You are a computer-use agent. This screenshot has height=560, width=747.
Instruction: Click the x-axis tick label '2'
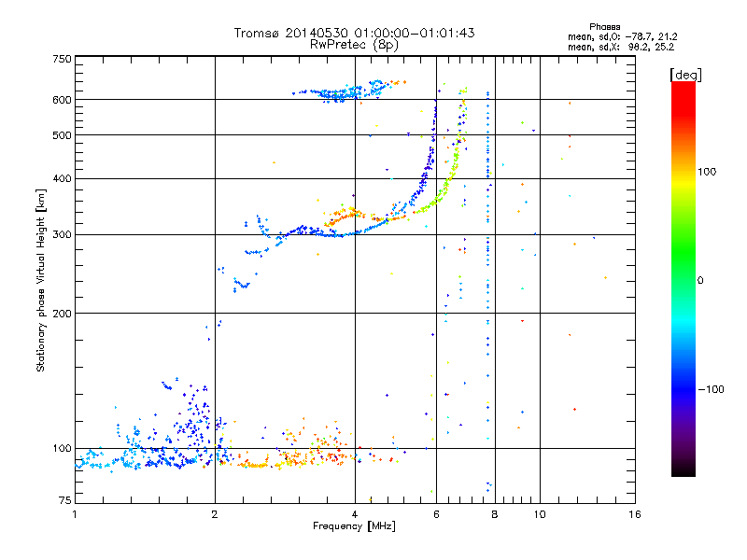(x=215, y=514)
